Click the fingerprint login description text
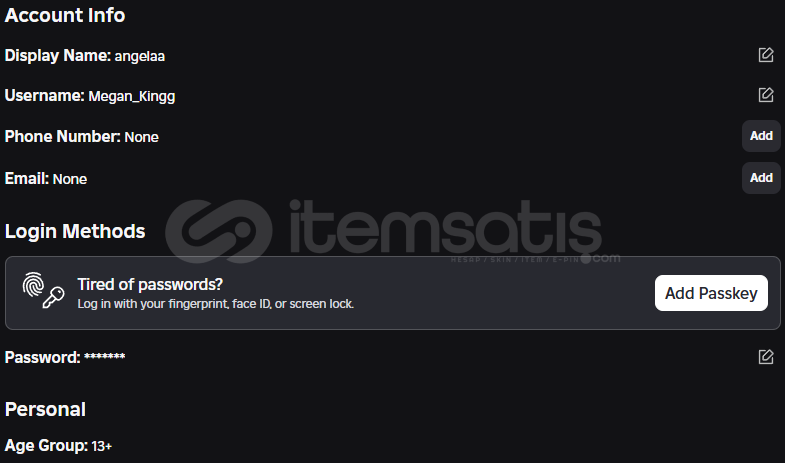Viewport: 785px width, 463px height. (x=216, y=304)
